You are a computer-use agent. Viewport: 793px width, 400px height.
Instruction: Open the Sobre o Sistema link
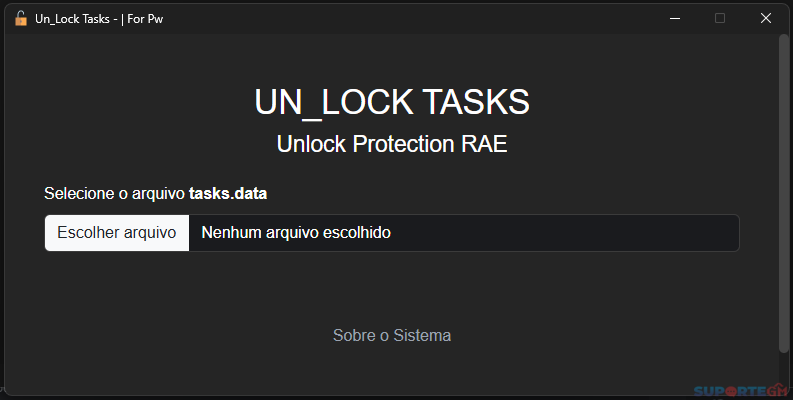[392, 335]
